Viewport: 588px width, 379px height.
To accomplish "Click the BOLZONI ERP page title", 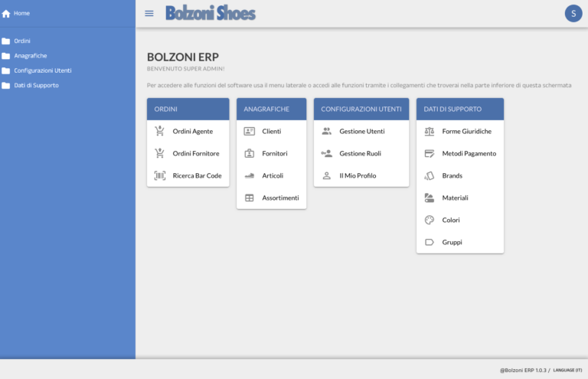I will [183, 57].
